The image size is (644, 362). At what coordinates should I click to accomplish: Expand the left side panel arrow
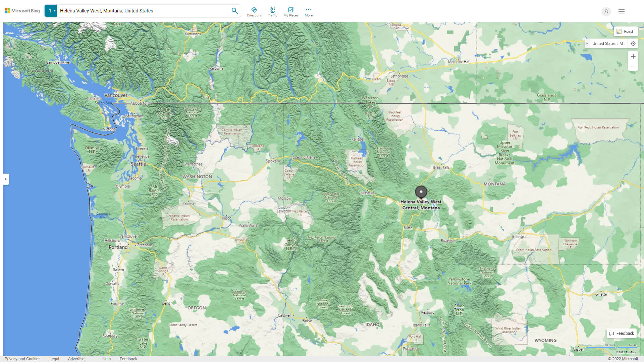tap(6, 179)
